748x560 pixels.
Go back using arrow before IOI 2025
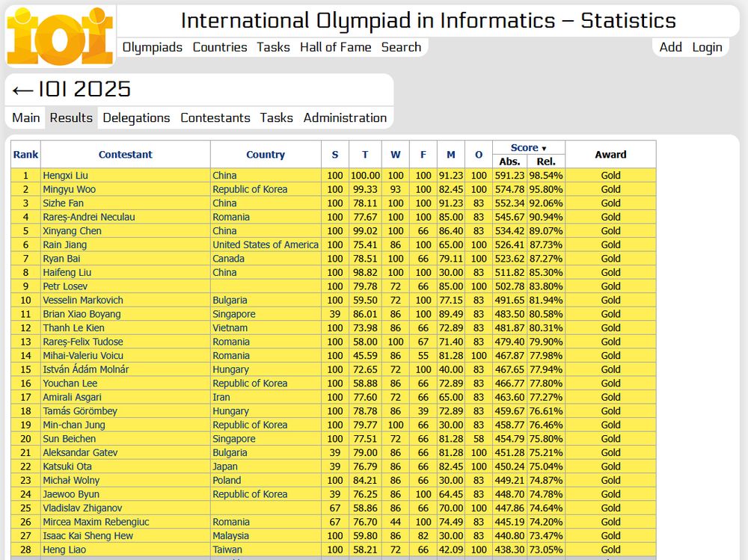pos(23,90)
